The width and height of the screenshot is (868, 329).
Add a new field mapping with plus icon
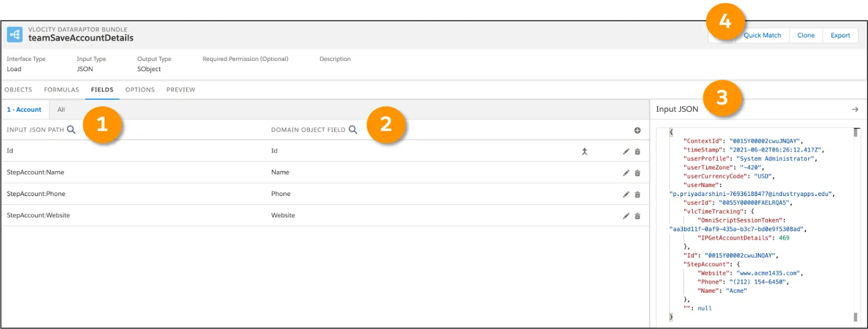click(637, 130)
